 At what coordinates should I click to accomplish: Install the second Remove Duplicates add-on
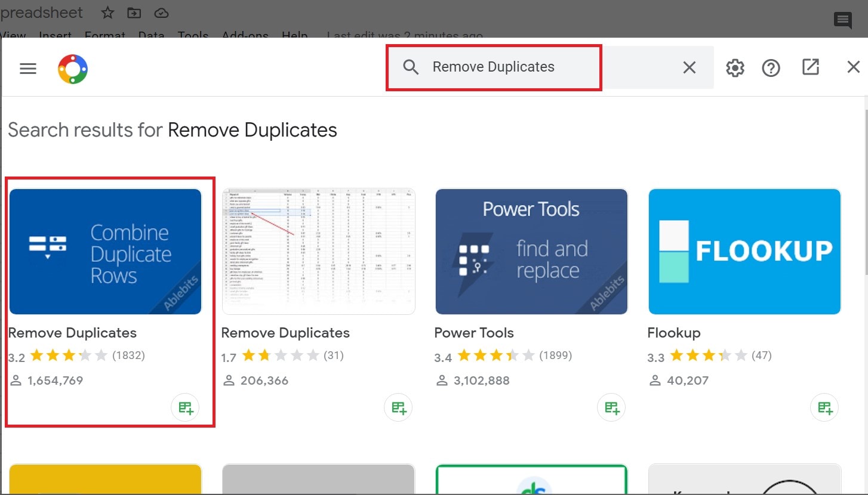tap(398, 407)
